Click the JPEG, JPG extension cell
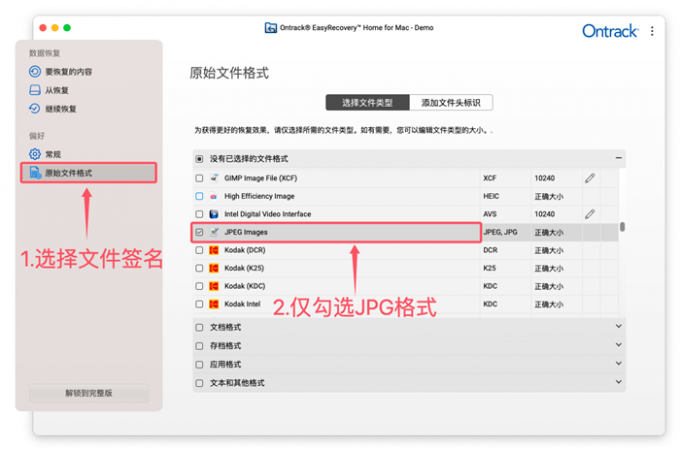This screenshot has height=449, width=680. pos(500,232)
